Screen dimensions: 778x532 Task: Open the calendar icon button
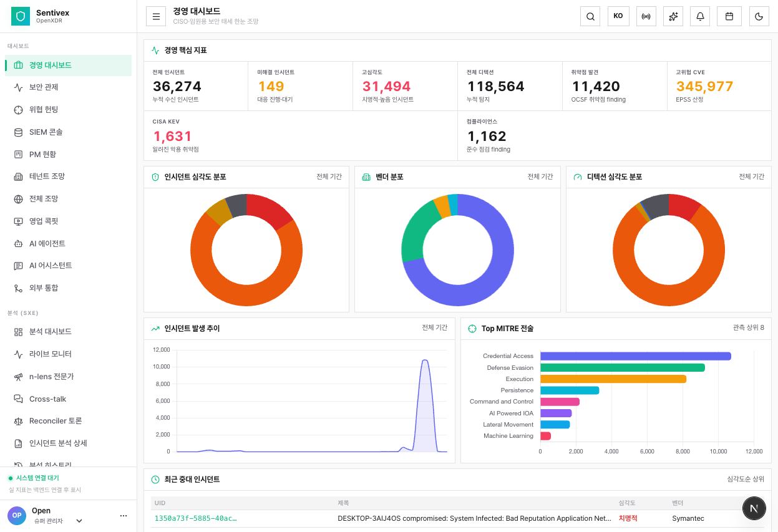(729, 16)
